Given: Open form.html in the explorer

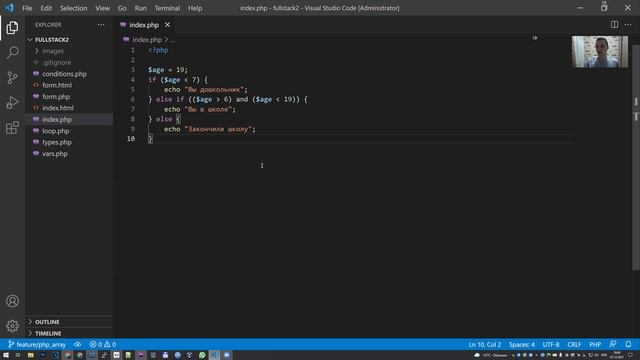Looking at the screenshot, I should [x=57, y=85].
